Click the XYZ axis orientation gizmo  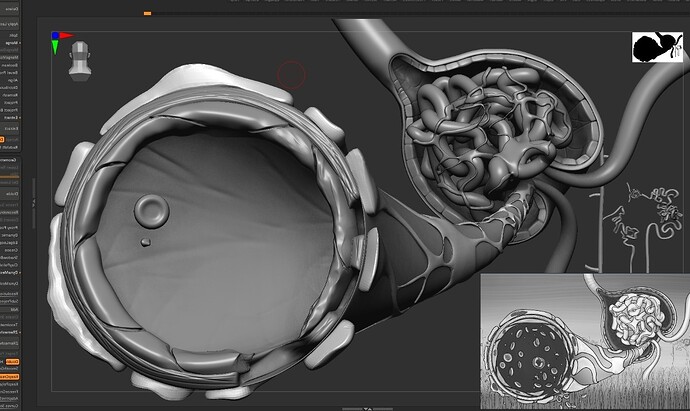[x=62, y=42]
